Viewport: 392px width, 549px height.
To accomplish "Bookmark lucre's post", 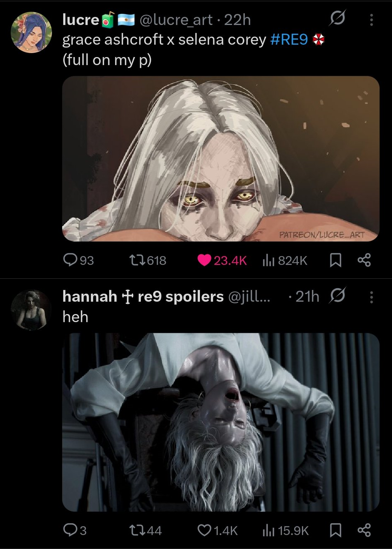I will pyautogui.click(x=336, y=260).
